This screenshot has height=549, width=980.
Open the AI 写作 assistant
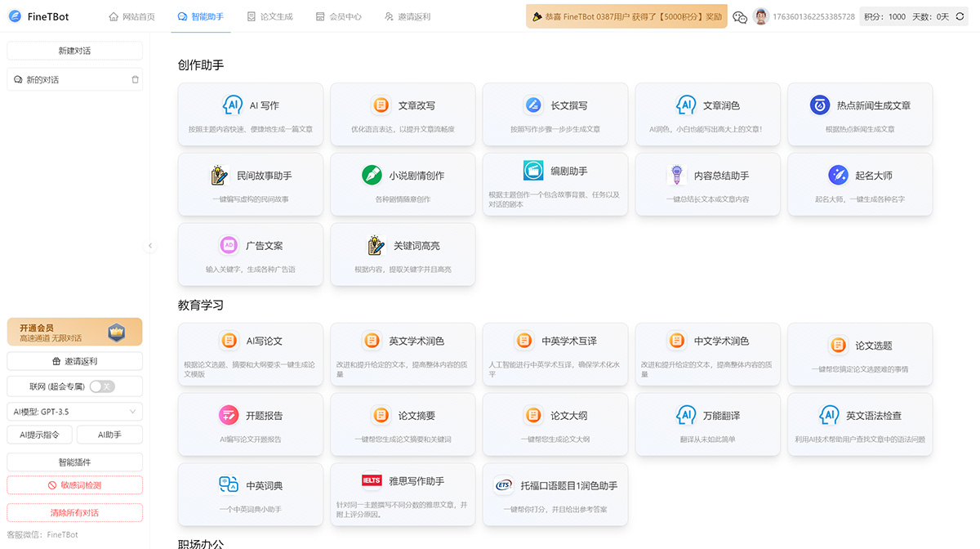point(250,114)
